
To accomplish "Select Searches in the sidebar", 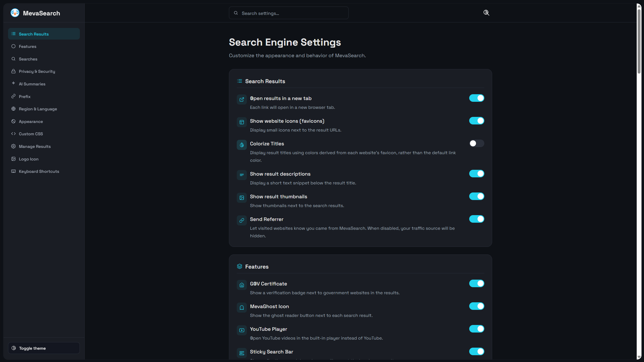I will point(44,59).
